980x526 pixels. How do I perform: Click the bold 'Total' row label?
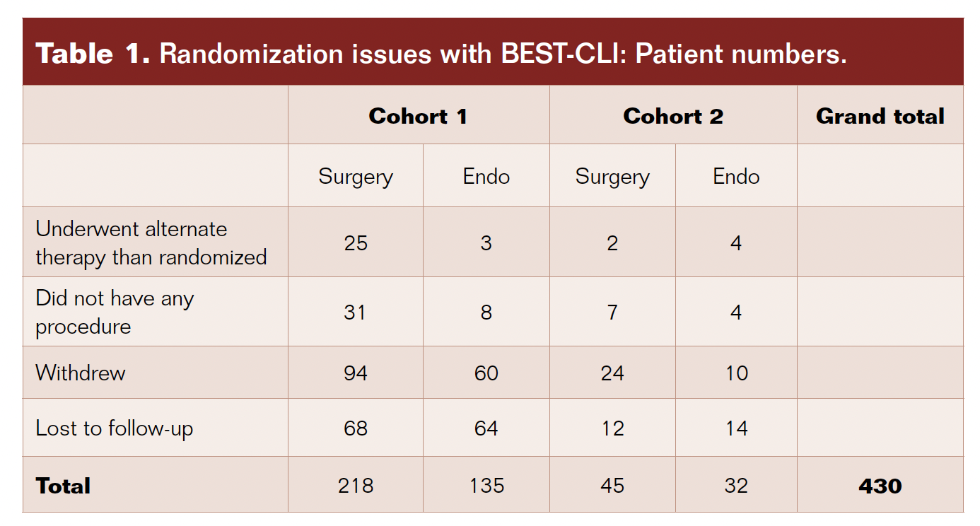64,486
